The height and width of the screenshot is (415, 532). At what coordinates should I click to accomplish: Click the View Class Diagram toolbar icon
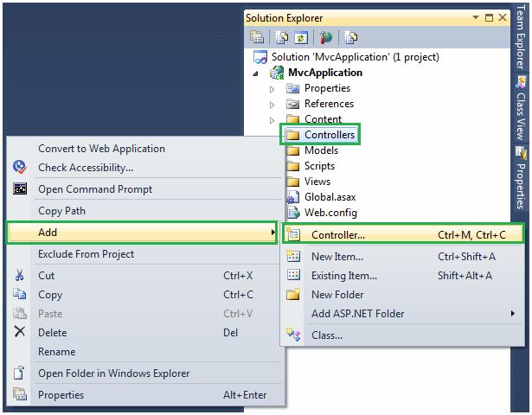pos(351,37)
